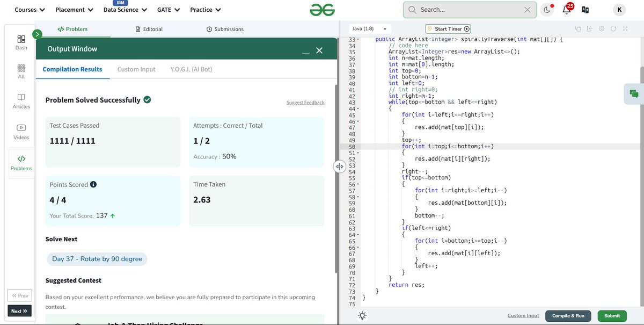Go to the Prev problem button
This screenshot has height=325, width=644.
coord(20,295)
